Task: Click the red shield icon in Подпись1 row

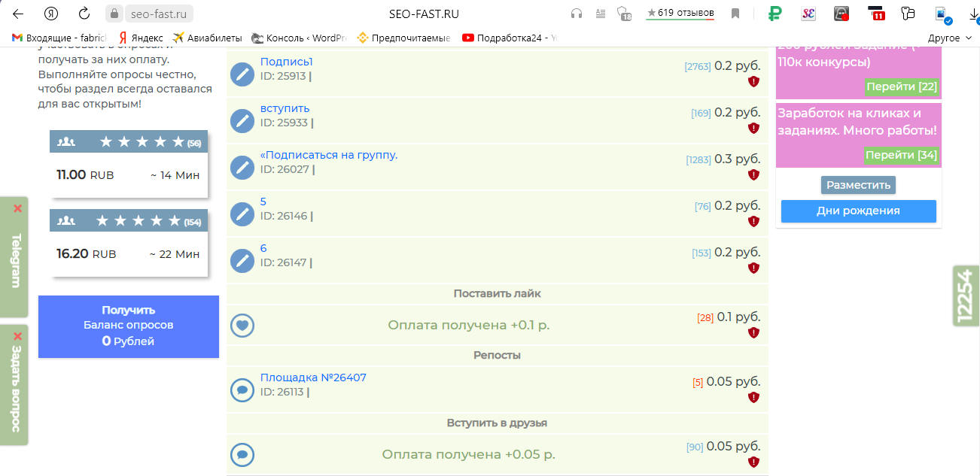Action: [x=753, y=81]
